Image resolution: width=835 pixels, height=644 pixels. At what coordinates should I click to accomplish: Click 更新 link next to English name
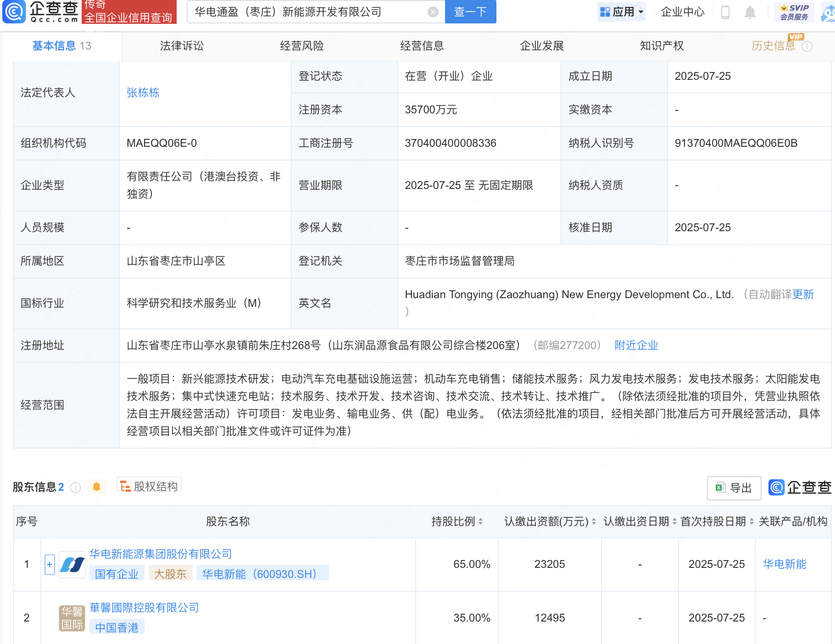803,294
